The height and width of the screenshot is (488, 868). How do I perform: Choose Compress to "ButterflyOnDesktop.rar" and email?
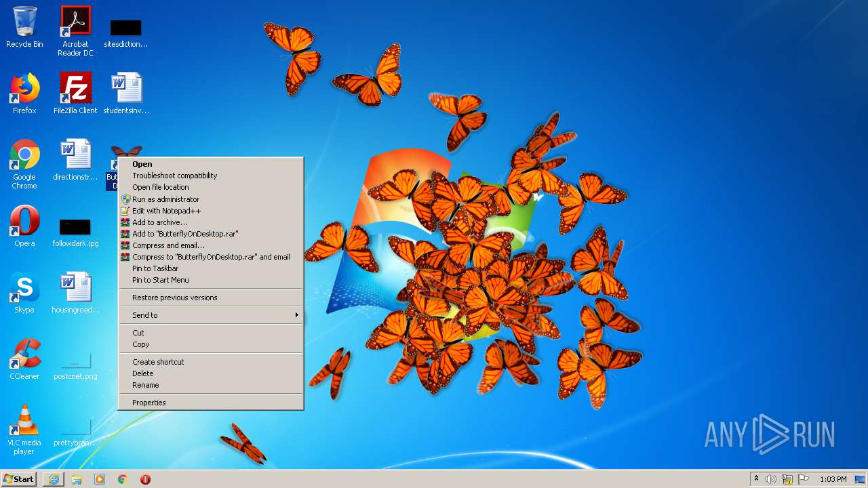211,257
